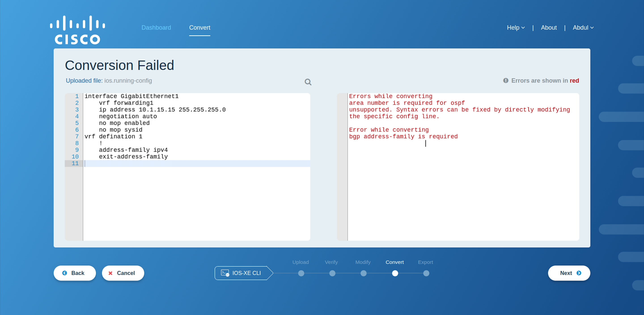Click the 'vrf defination 1' line
644x315 pixels.
[x=113, y=137]
